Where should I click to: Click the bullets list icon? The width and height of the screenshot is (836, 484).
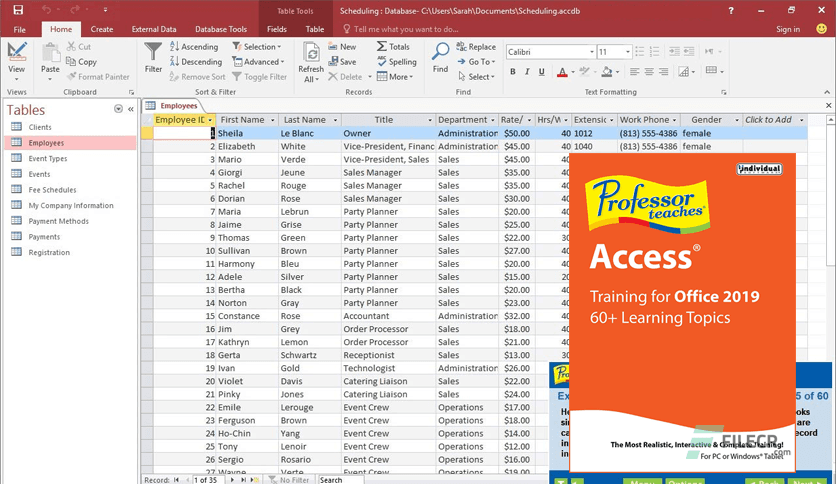[640, 52]
